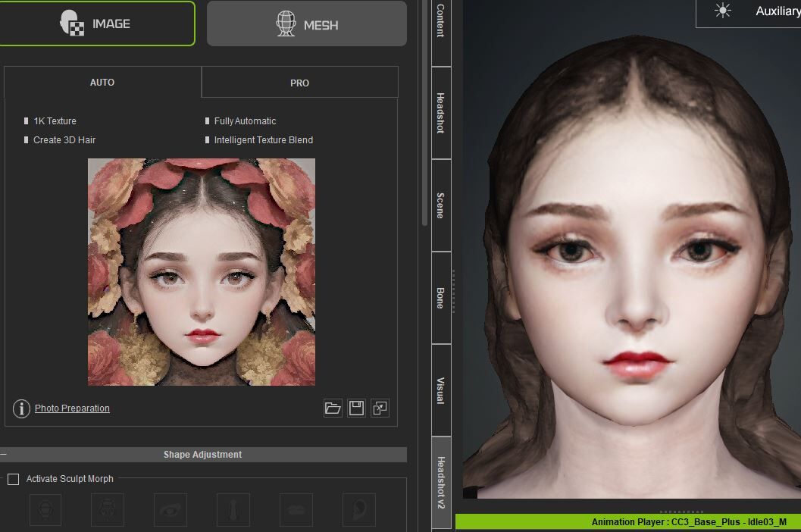801x532 pixels.
Task: Click the Auxiliary light sun icon
Action: (722, 10)
